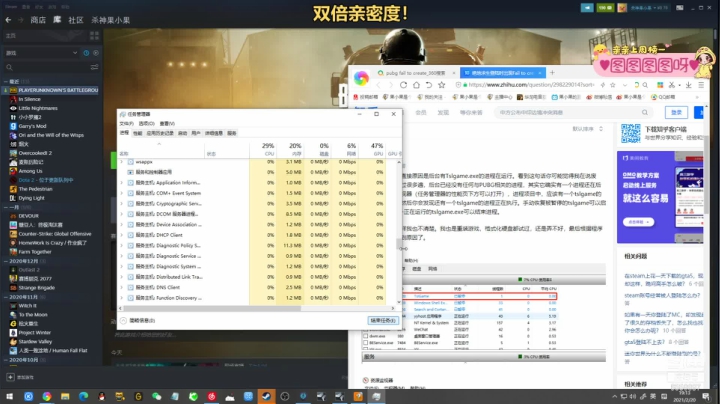This screenshot has width=720, height=404.
Task: Sort Task Manager by CPU column
Action: pyautogui.click(x=263, y=149)
